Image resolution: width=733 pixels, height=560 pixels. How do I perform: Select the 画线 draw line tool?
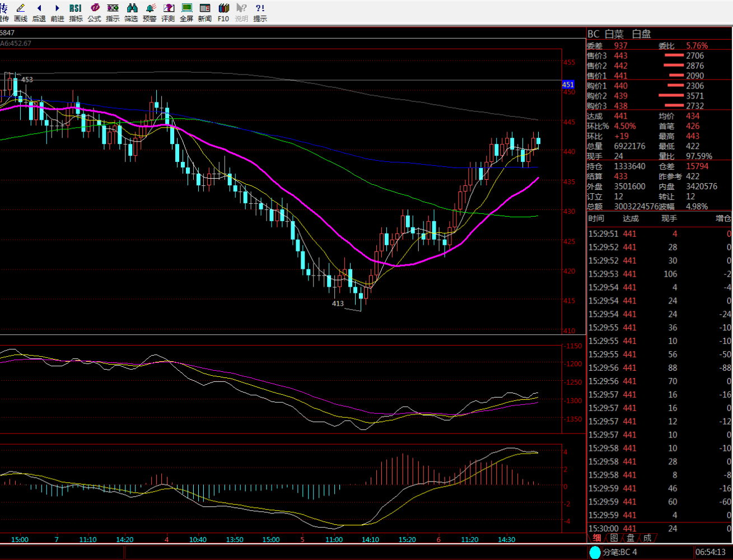coord(21,12)
